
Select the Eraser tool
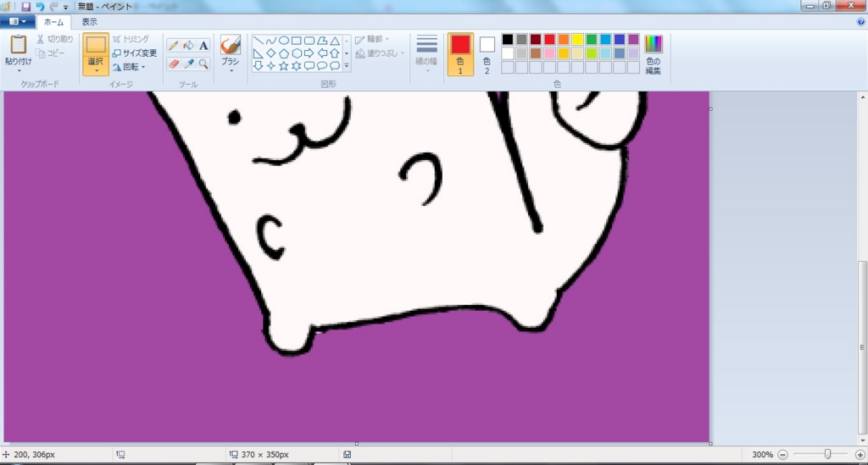pyautogui.click(x=173, y=64)
